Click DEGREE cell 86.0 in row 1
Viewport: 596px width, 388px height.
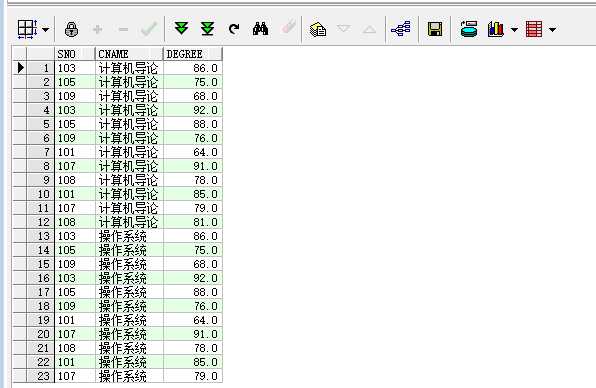pyautogui.click(x=193, y=68)
